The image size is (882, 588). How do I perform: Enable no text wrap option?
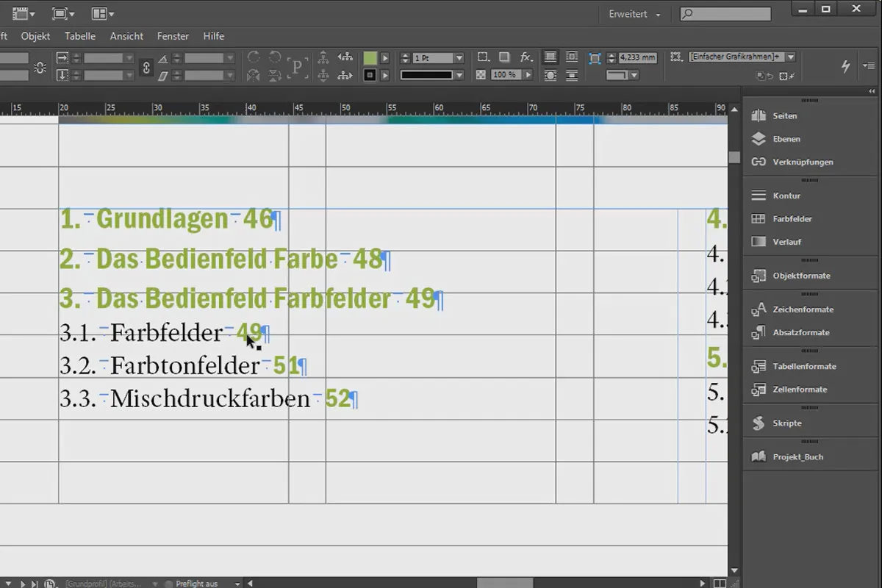pos(551,57)
